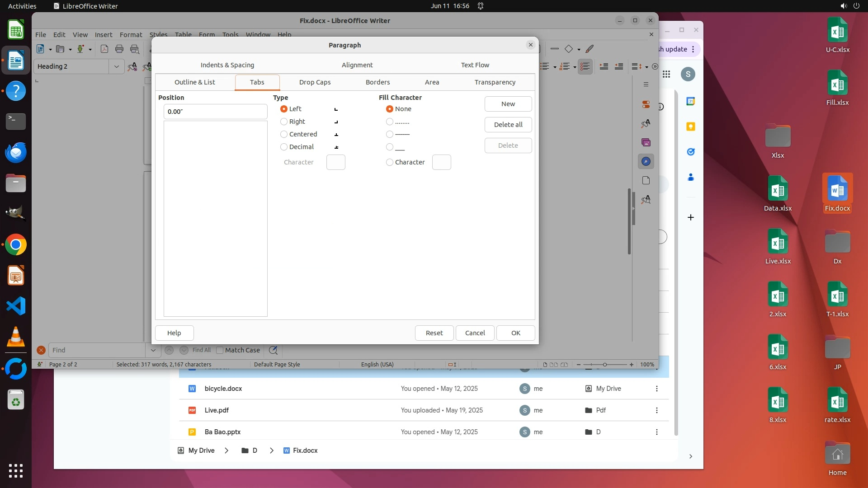Click the Export as PDF toolbar icon
This screenshot has height=488, width=868.
click(104, 49)
